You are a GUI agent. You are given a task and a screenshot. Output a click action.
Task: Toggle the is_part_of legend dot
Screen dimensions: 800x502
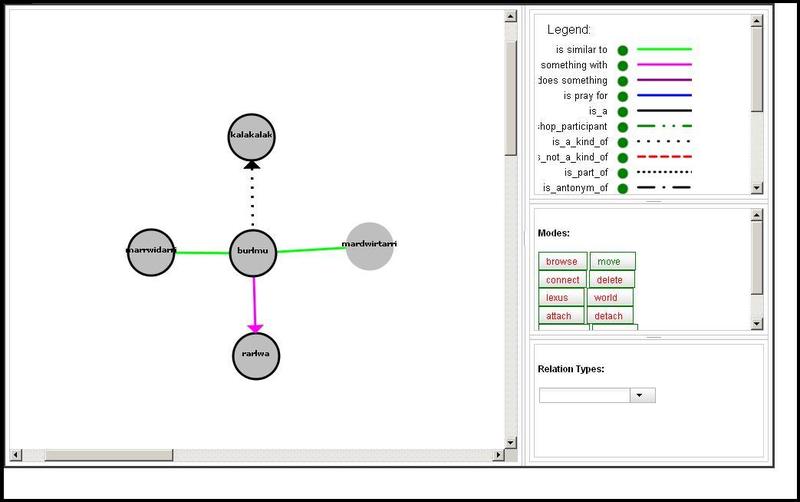622,173
